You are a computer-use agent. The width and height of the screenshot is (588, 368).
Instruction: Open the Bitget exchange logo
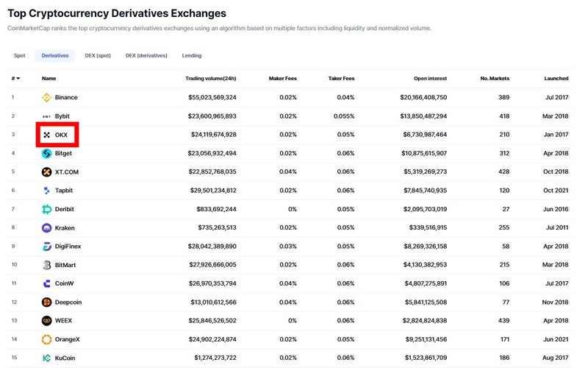point(46,153)
